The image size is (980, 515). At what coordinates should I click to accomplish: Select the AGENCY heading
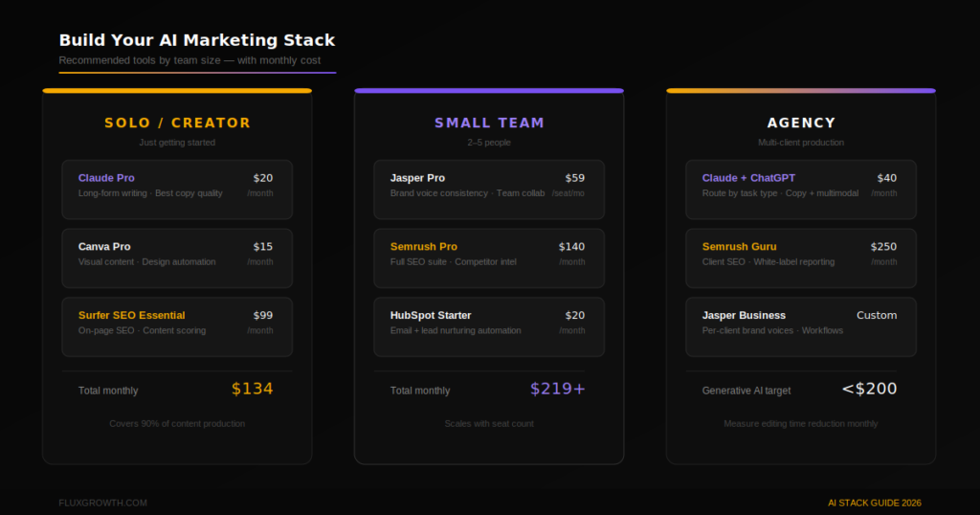[x=801, y=123]
